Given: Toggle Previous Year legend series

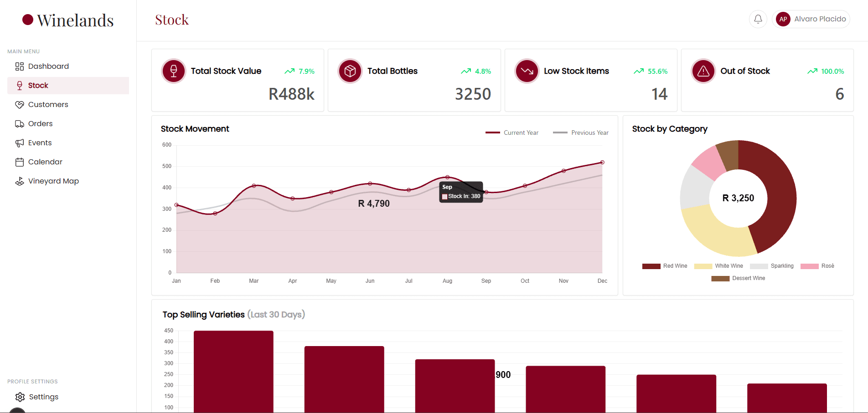Looking at the screenshot, I should coord(581,133).
